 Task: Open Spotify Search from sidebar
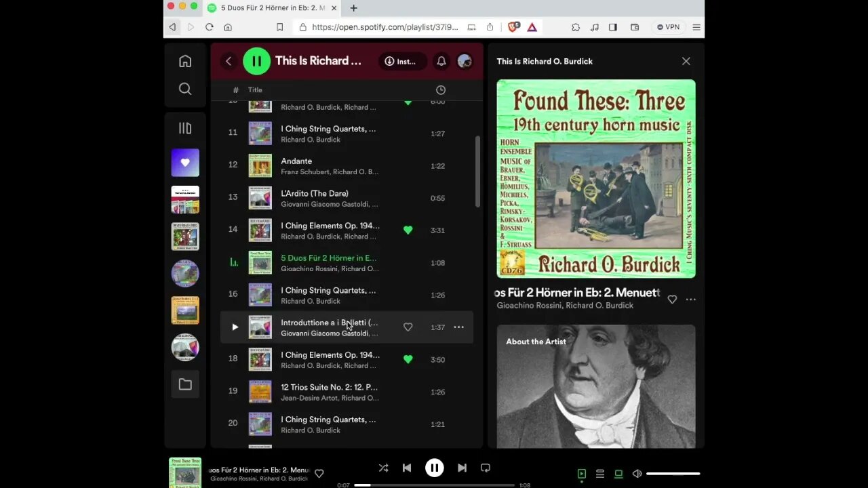(185, 89)
